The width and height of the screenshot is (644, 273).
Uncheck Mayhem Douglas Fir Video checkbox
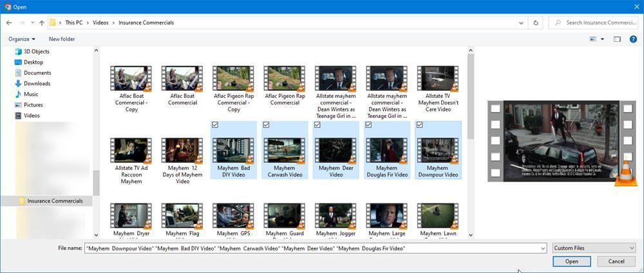368,125
